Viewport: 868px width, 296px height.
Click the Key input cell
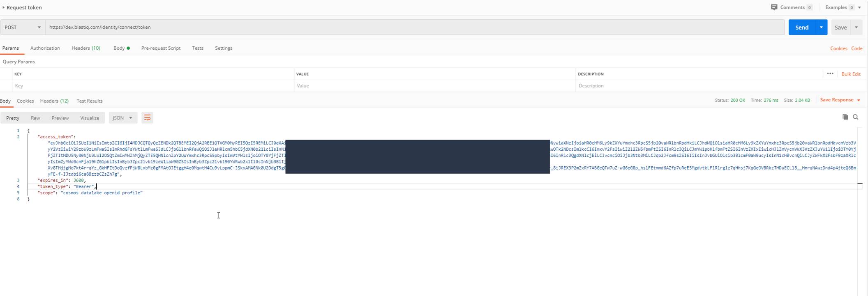pyautogui.click(x=153, y=86)
